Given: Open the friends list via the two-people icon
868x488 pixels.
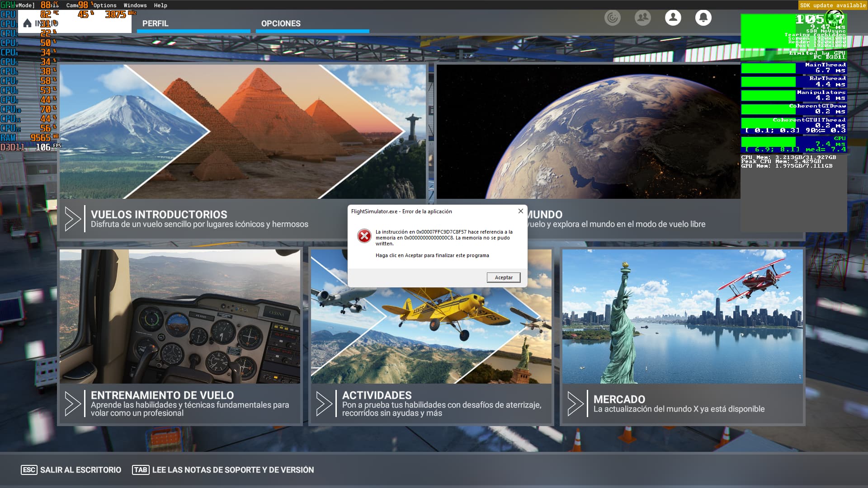Looking at the screenshot, I should click(x=643, y=18).
